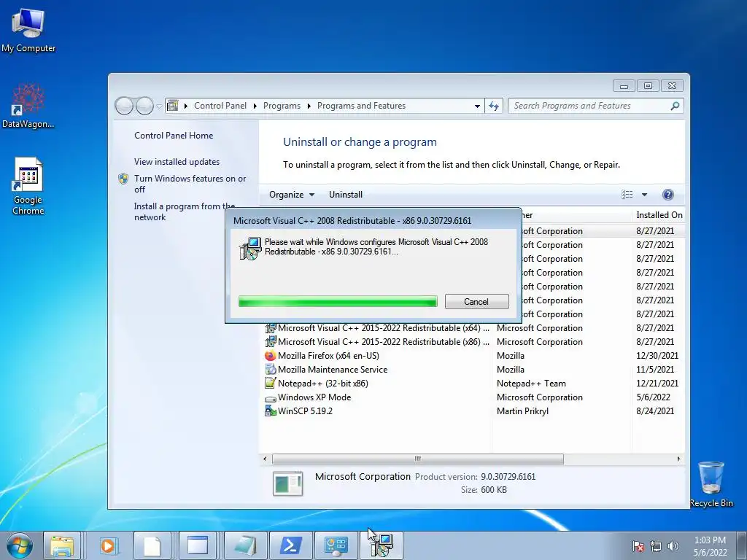747x560 pixels.
Task: Select Microsoft Visual C++ 2015-2022 Redistributable (x86)
Action: [x=472, y=342]
